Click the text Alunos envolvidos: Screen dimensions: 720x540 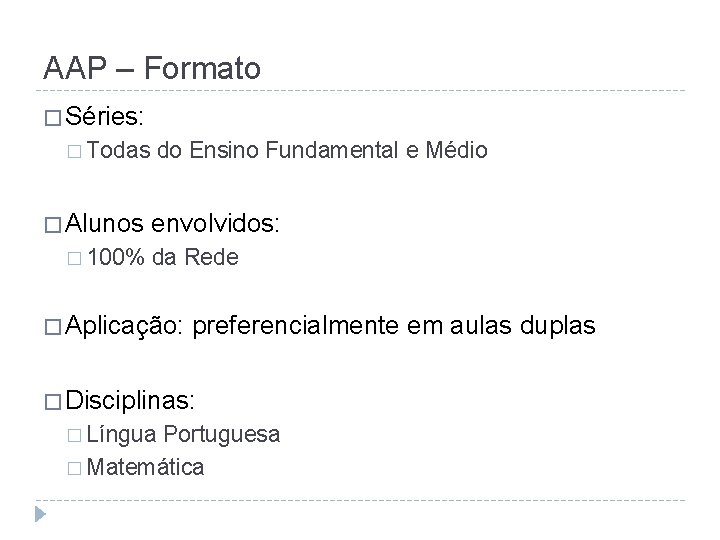click(172, 223)
